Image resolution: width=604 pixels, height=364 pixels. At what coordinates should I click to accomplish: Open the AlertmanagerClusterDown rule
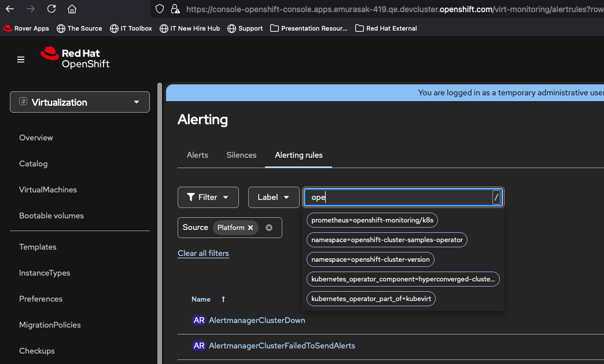[x=257, y=320]
